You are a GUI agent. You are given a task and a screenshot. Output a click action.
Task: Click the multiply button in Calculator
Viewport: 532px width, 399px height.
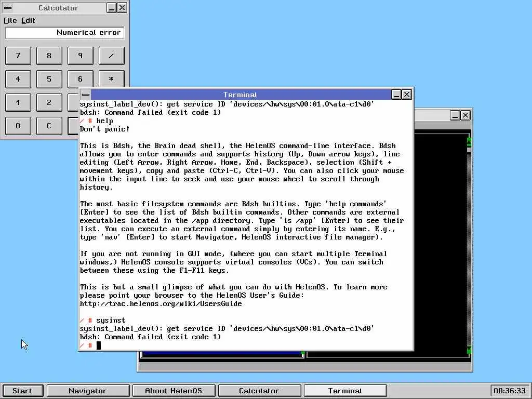coord(112,79)
